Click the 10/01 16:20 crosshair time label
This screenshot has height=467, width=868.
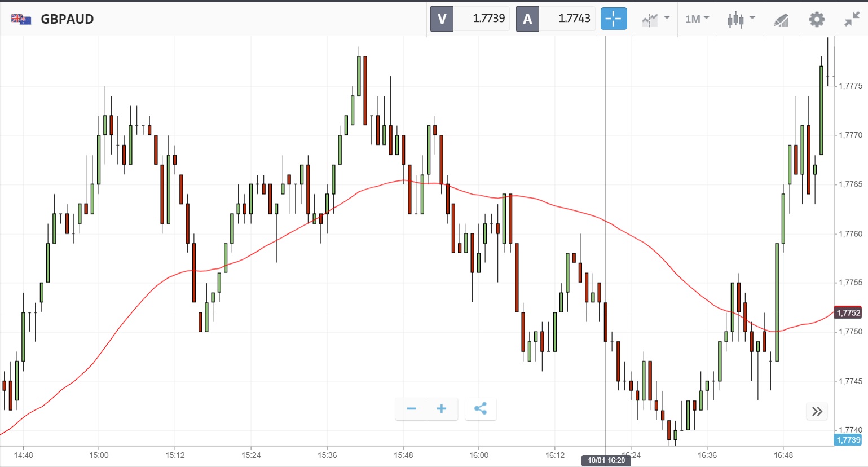pyautogui.click(x=606, y=461)
